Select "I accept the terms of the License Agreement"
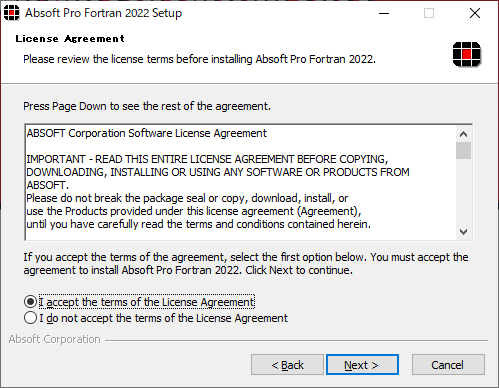The height and width of the screenshot is (388, 499). point(140,302)
